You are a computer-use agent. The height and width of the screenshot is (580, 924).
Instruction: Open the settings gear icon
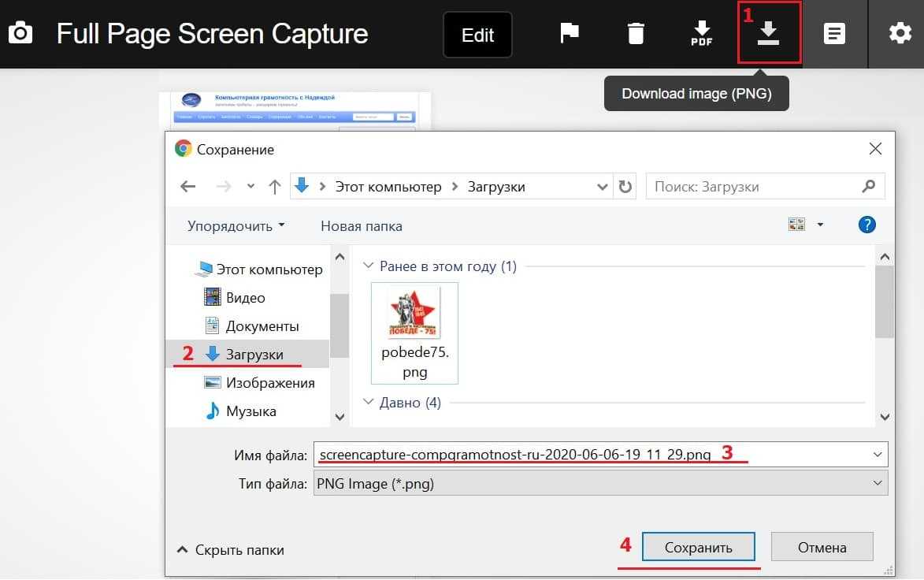point(900,34)
